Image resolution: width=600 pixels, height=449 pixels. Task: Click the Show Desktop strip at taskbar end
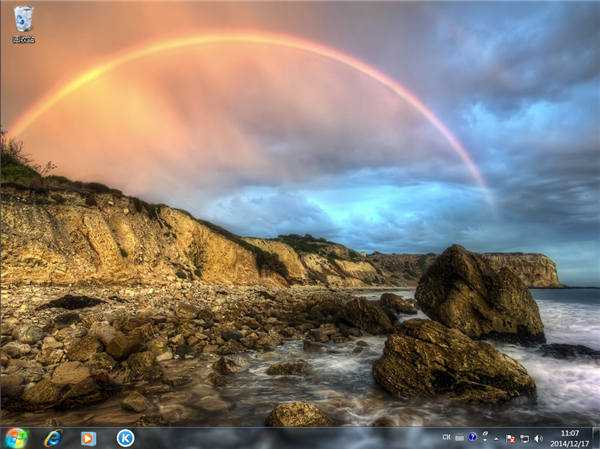pos(596,438)
